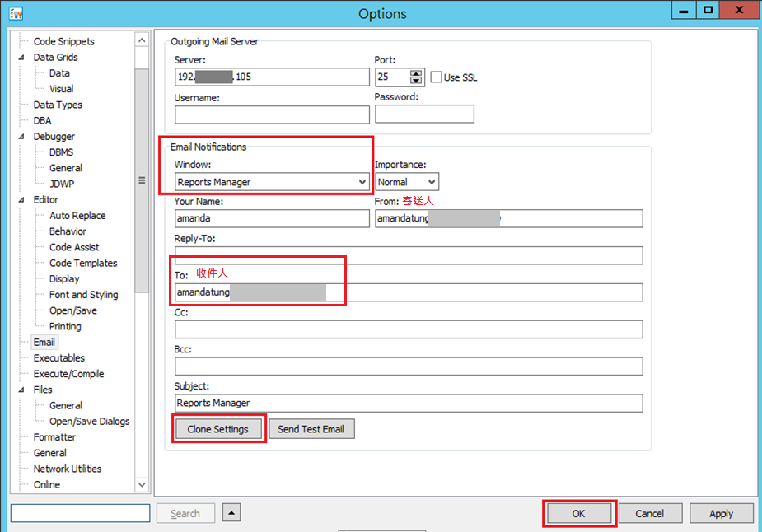The width and height of the screenshot is (762, 532).
Task: Send a test email
Action: pyautogui.click(x=311, y=428)
